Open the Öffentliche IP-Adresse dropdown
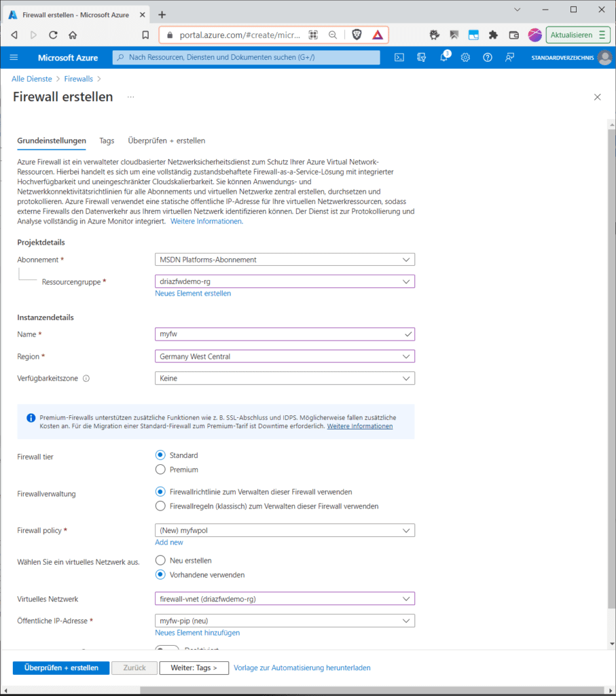This screenshot has height=696, width=616. coord(285,621)
